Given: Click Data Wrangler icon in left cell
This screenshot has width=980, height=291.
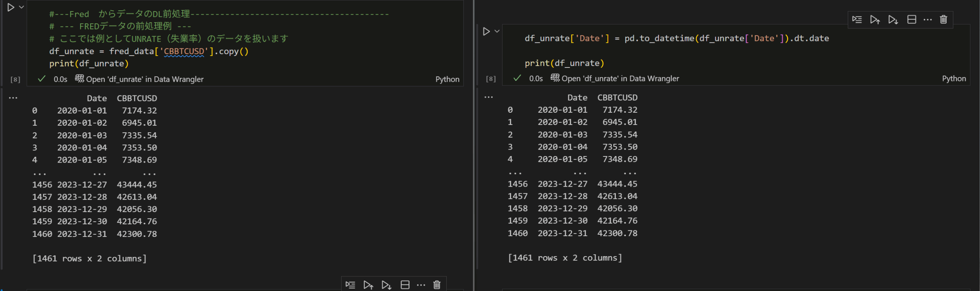Looking at the screenshot, I should pyautogui.click(x=79, y=79).
